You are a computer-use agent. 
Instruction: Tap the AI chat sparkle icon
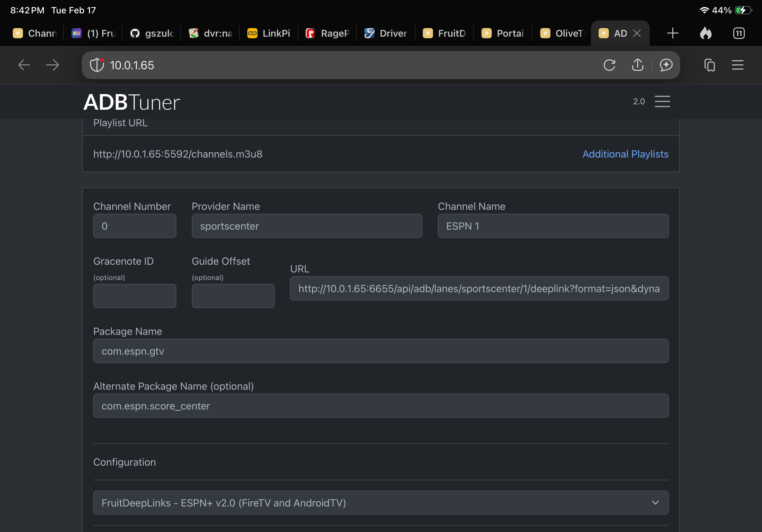(x=666, y=65)
